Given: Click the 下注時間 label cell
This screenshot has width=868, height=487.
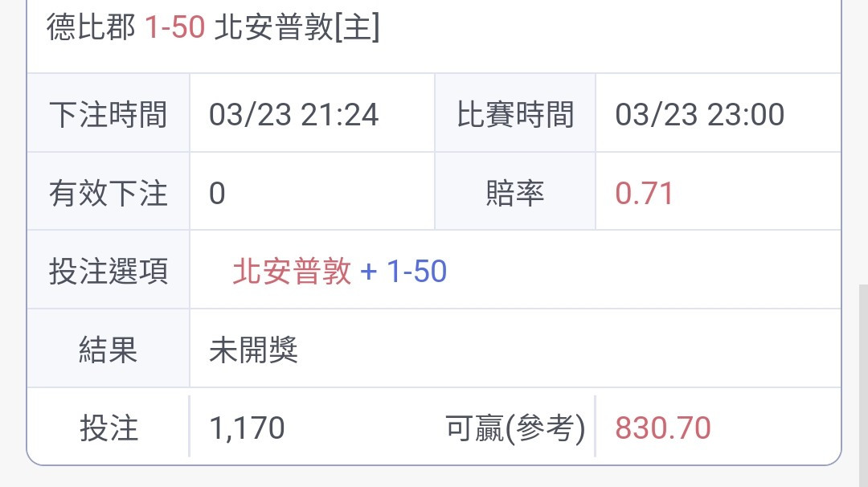Looking at the screenshot, I should pyautogui.click(x=108, y=113).
